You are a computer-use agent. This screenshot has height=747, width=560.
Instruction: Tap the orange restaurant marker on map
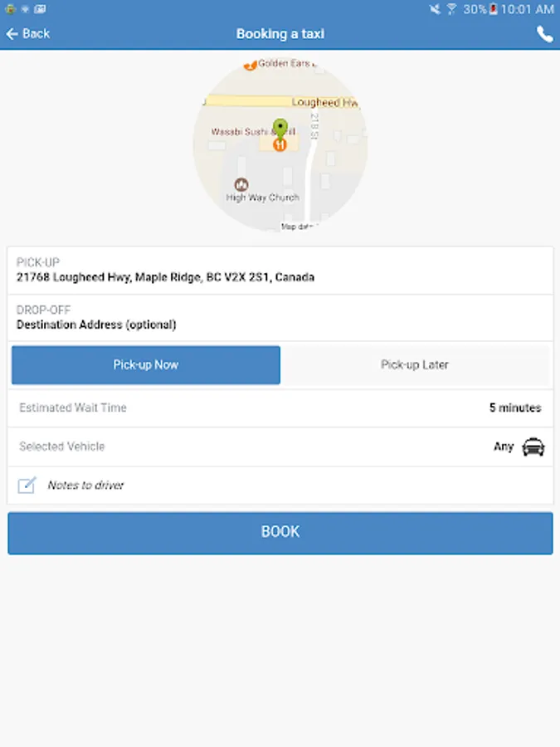coord(280,144)
